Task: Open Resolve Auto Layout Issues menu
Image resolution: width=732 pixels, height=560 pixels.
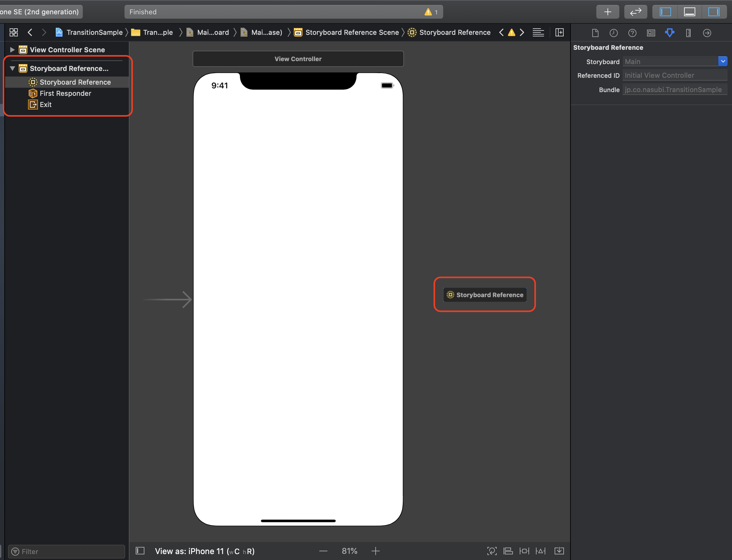Action: tap(541, 551)
